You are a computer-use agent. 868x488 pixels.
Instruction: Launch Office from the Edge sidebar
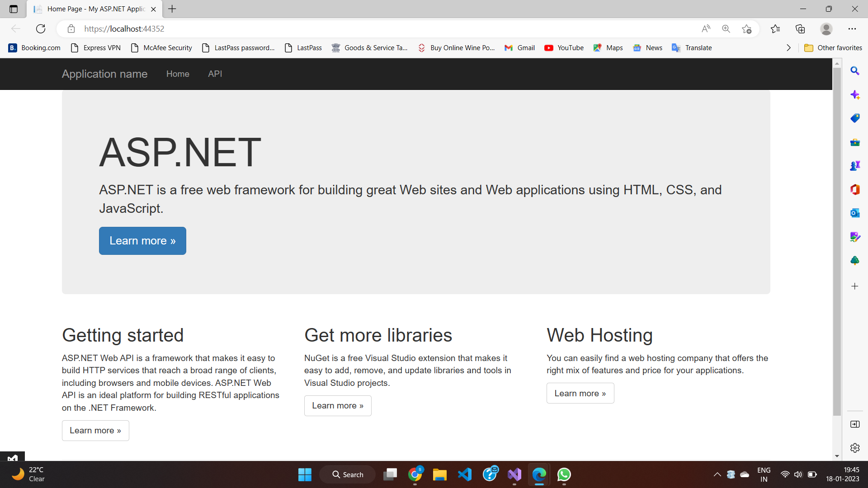855,190
